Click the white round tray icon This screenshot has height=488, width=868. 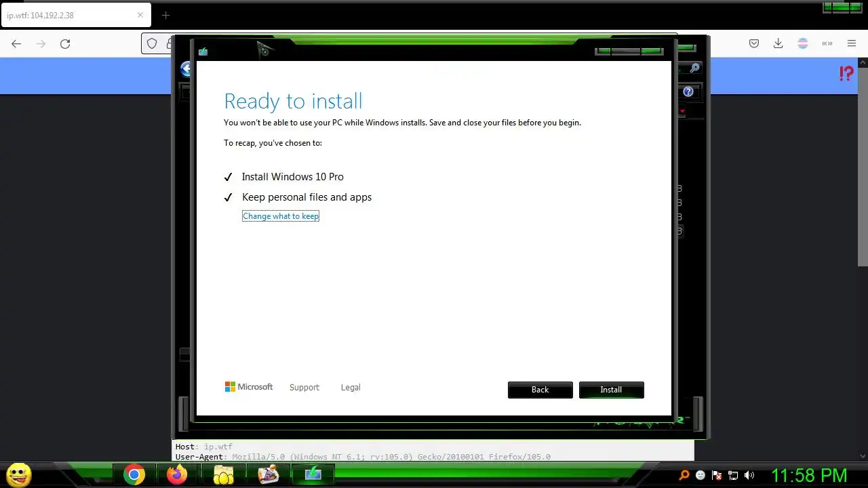[701, 475]
